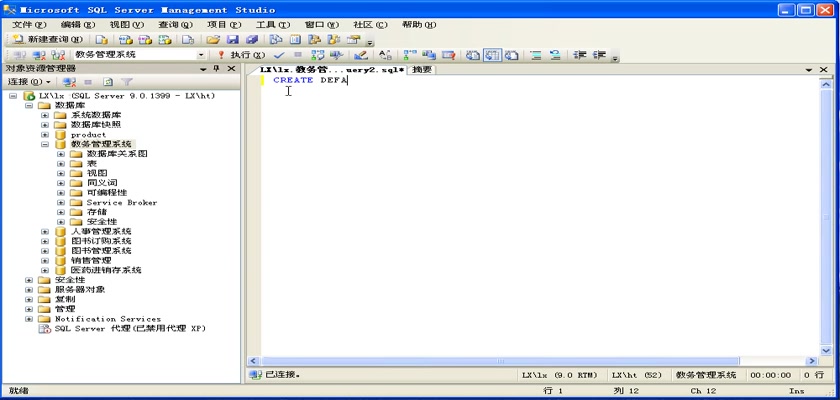840x400 pixels.
Task: Click the Save All icon
Action: click(x=252, y=40)
